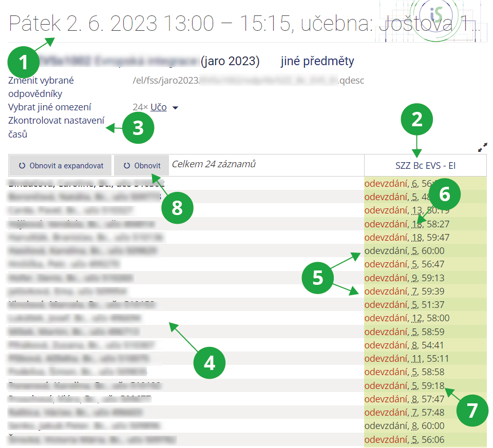Click the underlined number 12 beside 58:00
The image size is (493, 448).
(416, 318)
